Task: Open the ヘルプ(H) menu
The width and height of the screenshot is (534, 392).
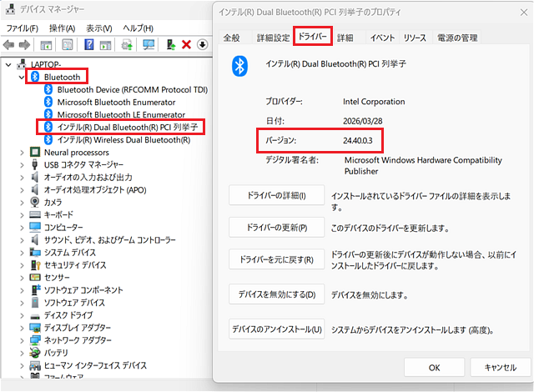Action: 138,28
